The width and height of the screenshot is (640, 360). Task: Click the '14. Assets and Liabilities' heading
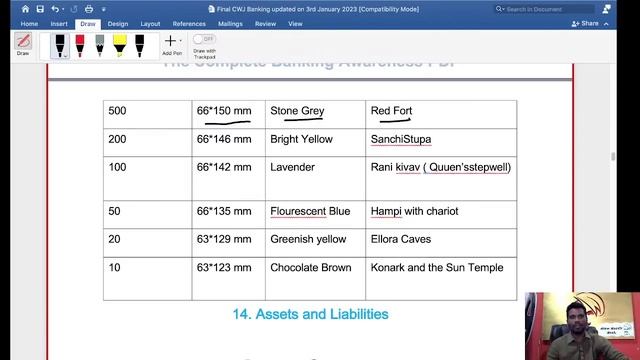coord(310,314)
